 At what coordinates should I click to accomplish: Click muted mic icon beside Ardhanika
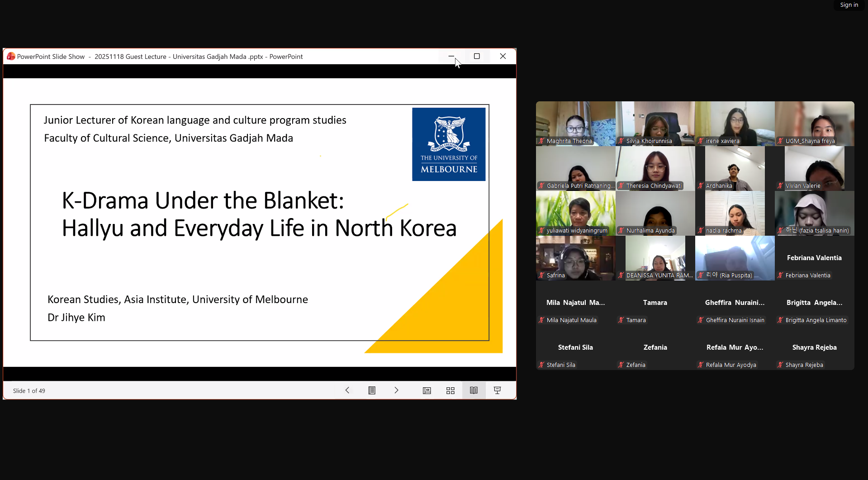pos(701,186)
